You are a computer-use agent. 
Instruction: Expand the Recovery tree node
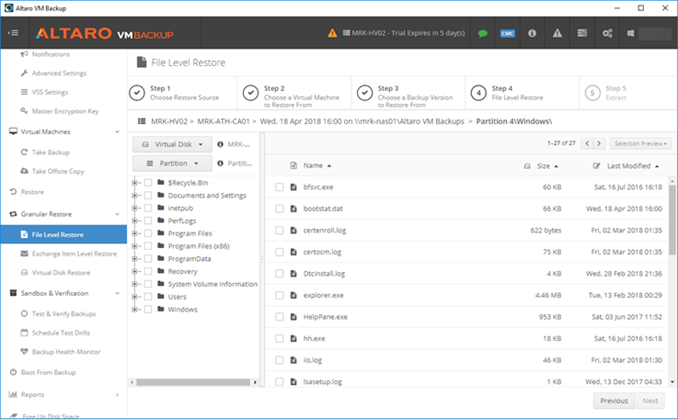coord(134,272)
